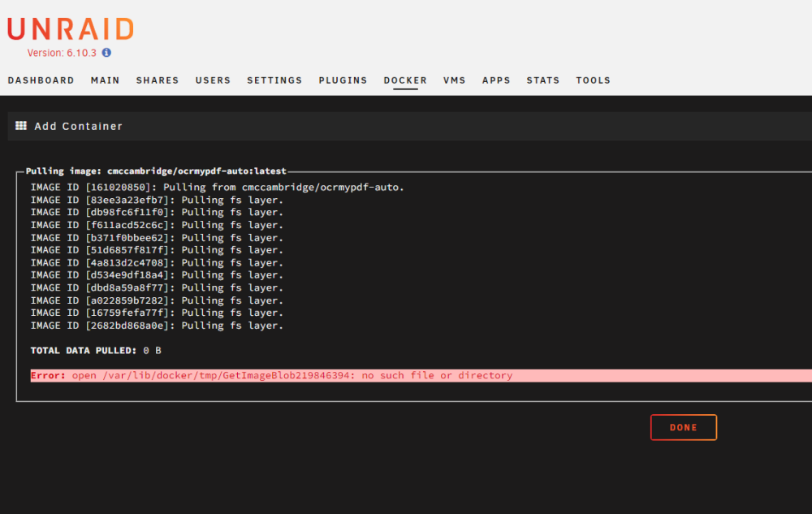Click the Unraid logo
The image size is (812, 514).
click(71, 29)
